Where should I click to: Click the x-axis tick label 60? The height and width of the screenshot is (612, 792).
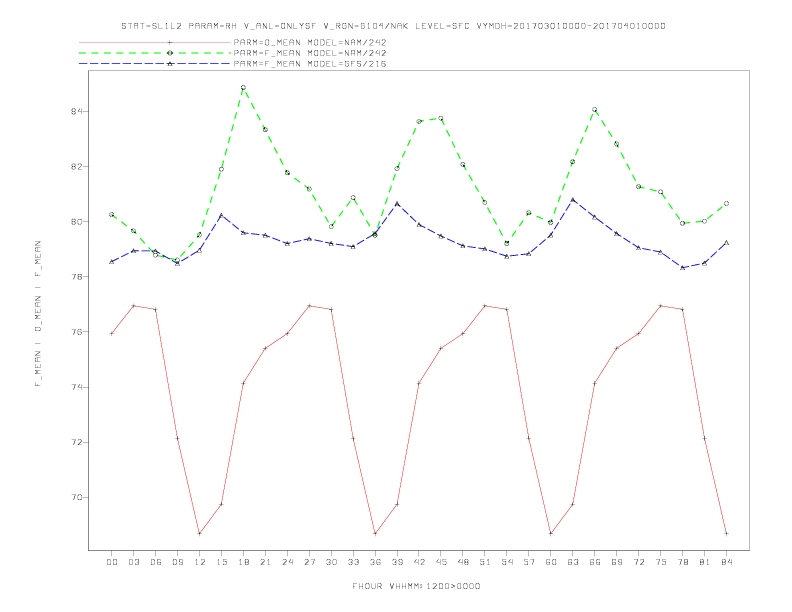click(x=551, y=562)
